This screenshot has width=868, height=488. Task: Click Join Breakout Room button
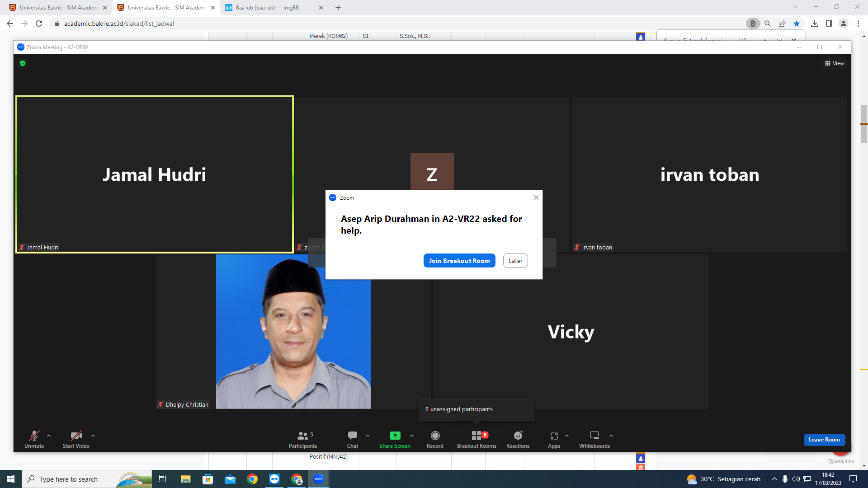click(x=459, y=261)
